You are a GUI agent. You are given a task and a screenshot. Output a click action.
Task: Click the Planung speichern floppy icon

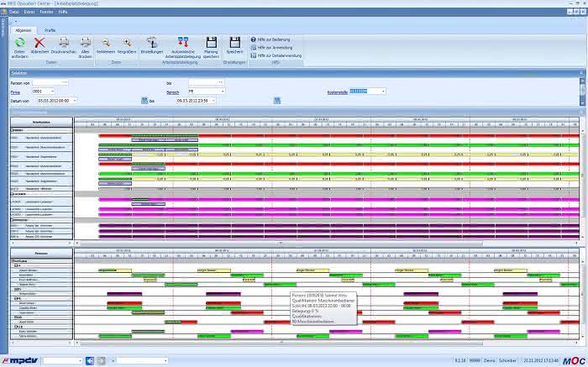(x=211, y=42)
